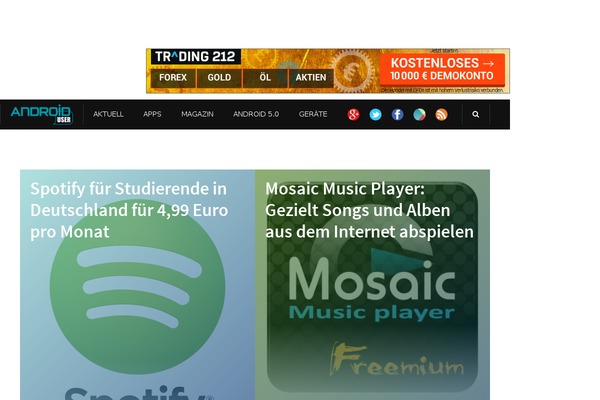Click the Gold button in the ad

(x=219, y=78)
